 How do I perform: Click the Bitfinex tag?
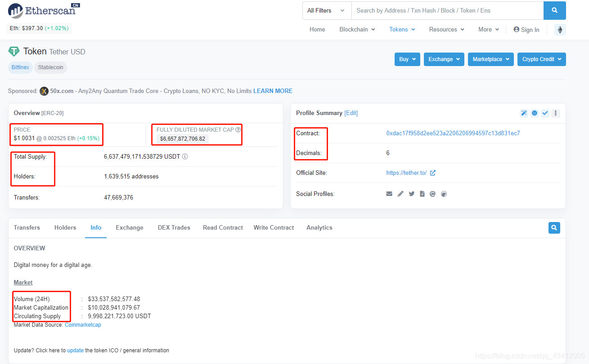point(20,67)
